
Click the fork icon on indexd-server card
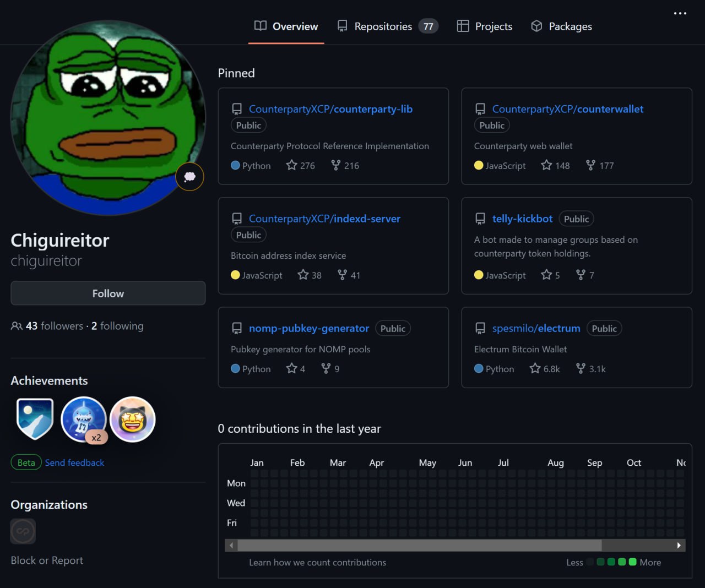coord(342,274)
